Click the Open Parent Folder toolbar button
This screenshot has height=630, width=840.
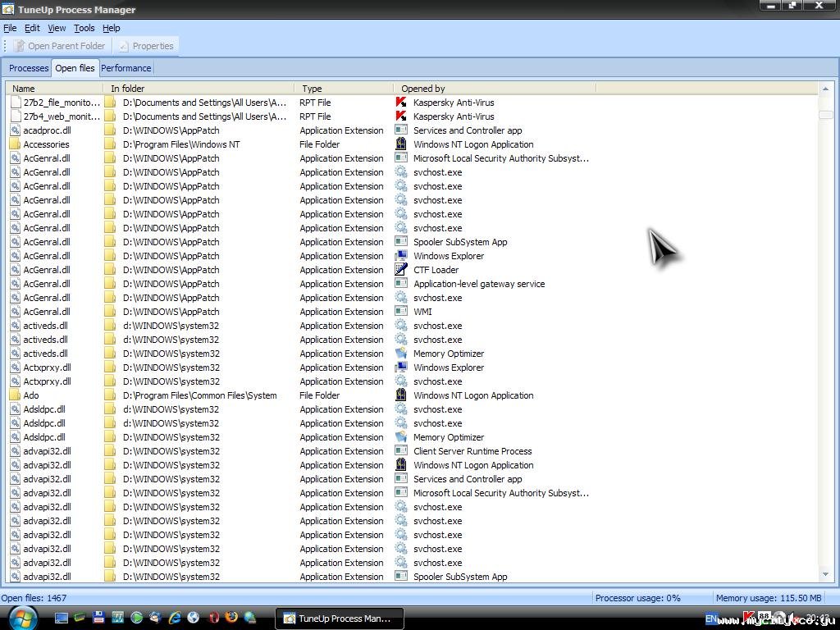point(59,46)
